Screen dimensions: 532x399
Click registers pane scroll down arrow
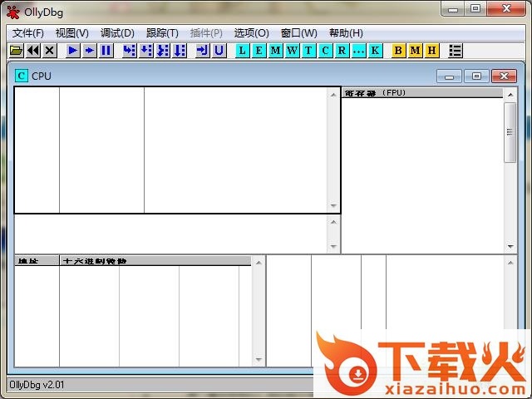coord(510,246)
